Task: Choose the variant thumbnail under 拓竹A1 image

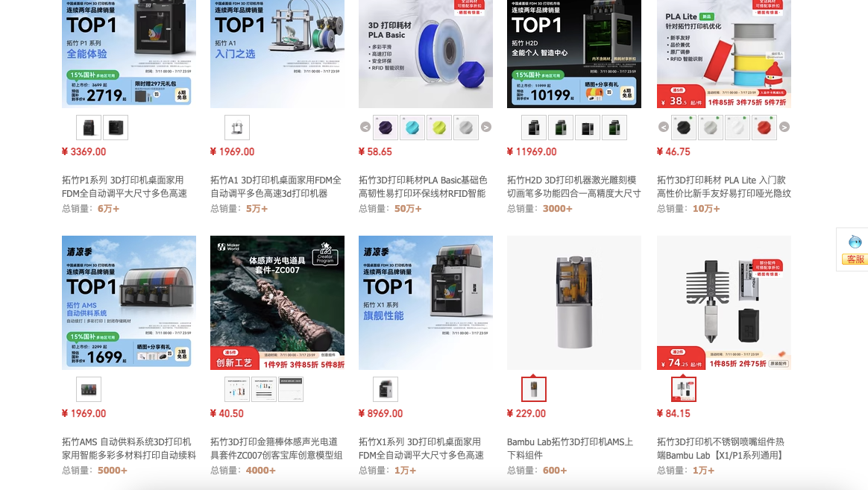Action: (237, 128)
